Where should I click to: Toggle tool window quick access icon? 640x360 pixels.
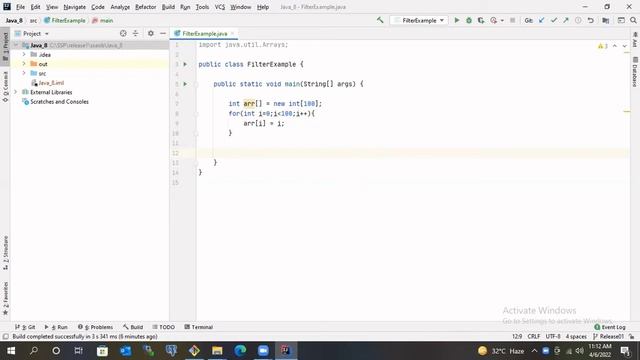click(5, 336)
